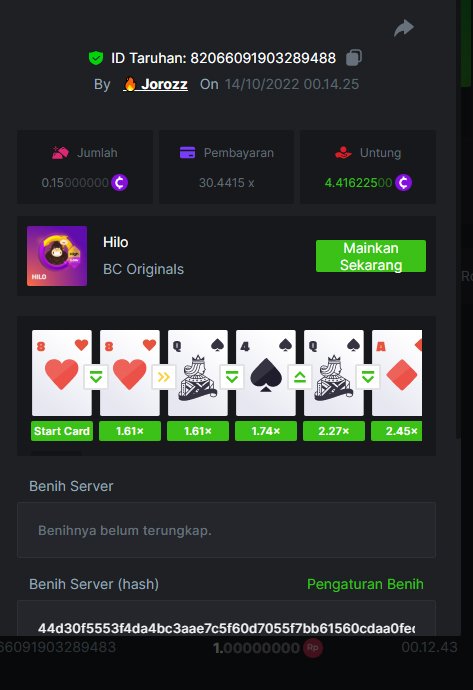Click the 2.27× multiplier label
This screenshot has width=473, height=690.
[x=334, y=431]
